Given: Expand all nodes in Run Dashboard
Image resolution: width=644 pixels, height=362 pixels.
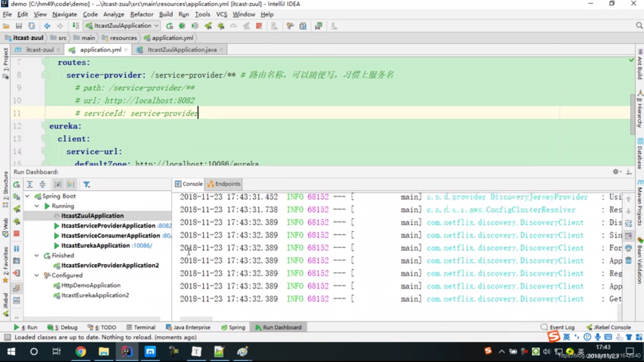Looking at the screenshot, I should (x=30, y=184).
